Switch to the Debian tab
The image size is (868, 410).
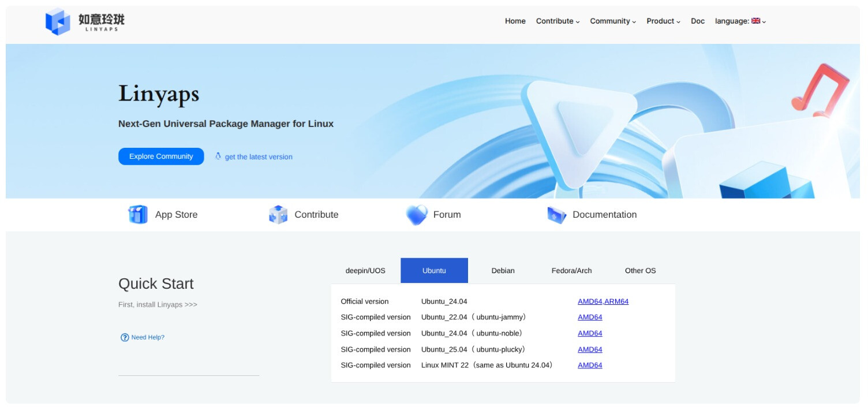[x=503, y=271]
